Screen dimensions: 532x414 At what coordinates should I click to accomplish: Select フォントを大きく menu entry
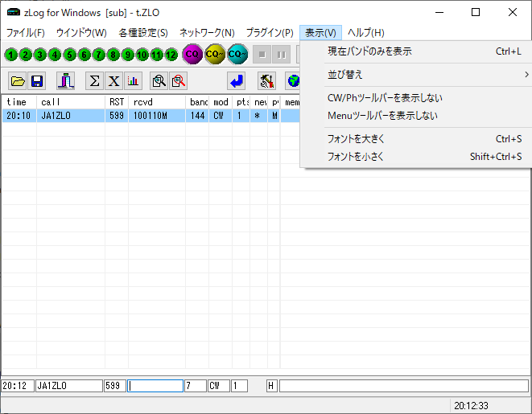pyautogui.click(x=416, y=139)
